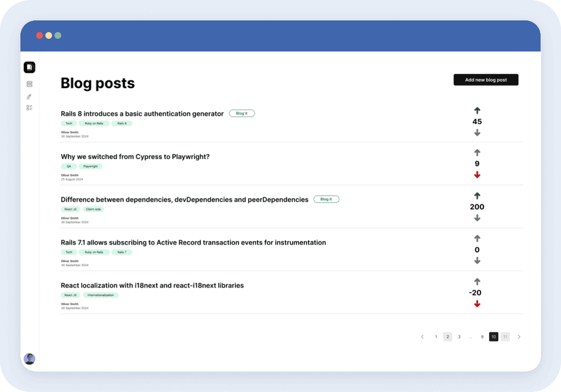Downvote the Cypress to Playwright post
The height and width of the screenshot is (392, 561).
click(477, 175)
